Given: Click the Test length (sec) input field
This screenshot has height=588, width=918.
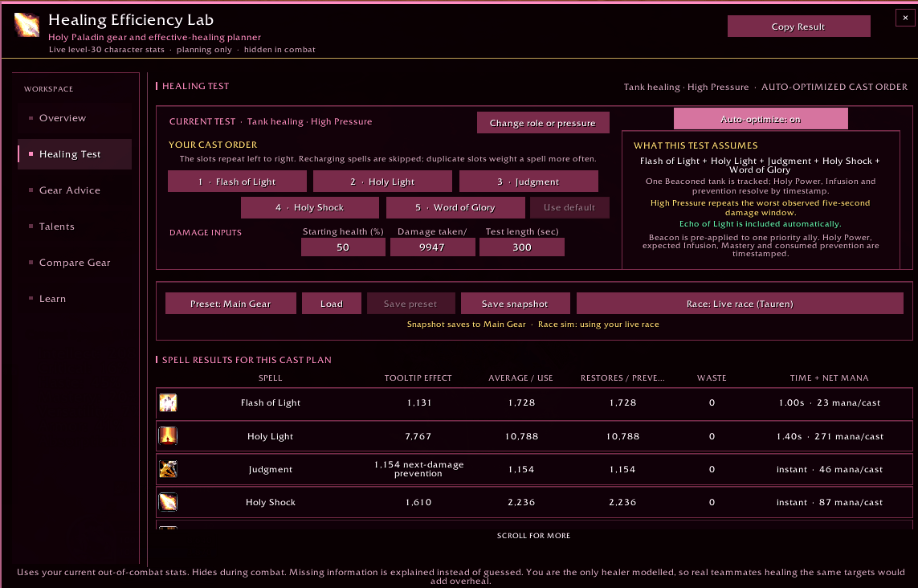Looking at the screenshot, I should point(521,247).
